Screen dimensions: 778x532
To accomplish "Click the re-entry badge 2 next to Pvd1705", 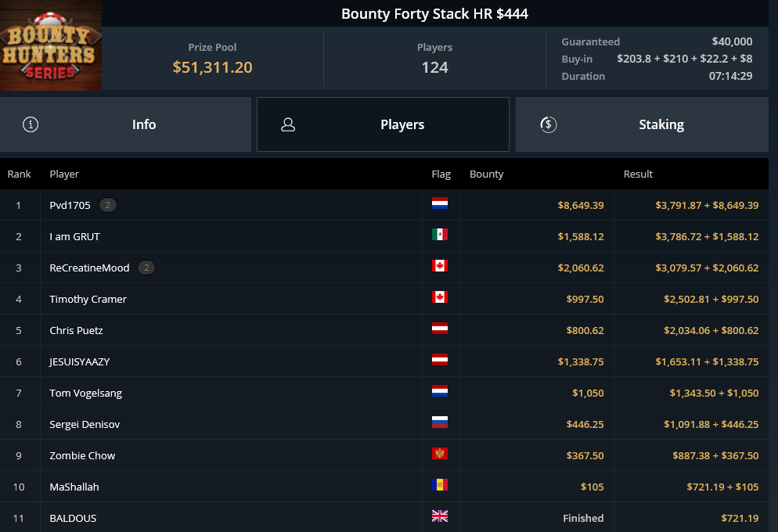I will pyautogui.click(x=108, y=205).
